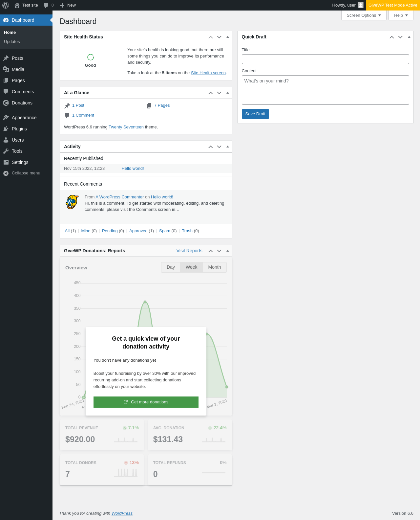The height and width of the screenshot is (520, 420).
Task: Collapse the GiveWP Donations Reports panel
Action: click(228, 251)
